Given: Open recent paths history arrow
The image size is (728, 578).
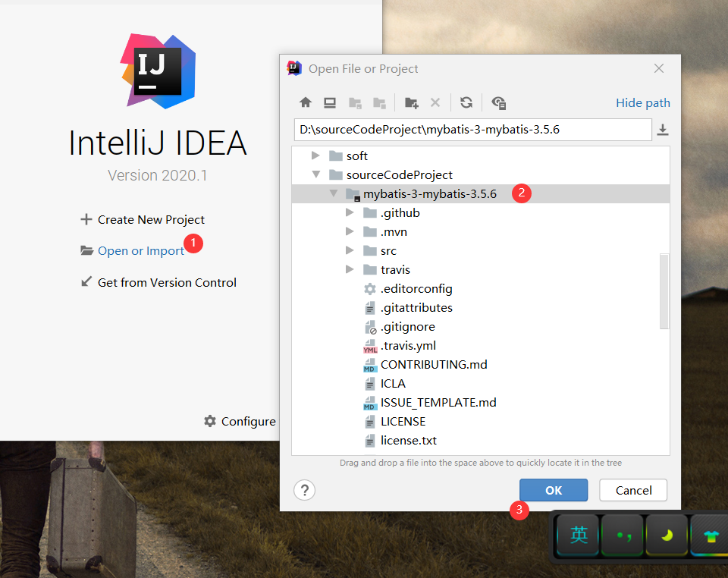Looking at the screenshot, I should (663, 130).
